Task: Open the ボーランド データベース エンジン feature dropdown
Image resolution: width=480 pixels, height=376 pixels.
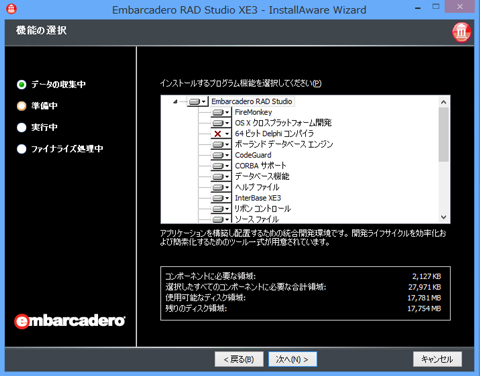Action: pos(221,144)
